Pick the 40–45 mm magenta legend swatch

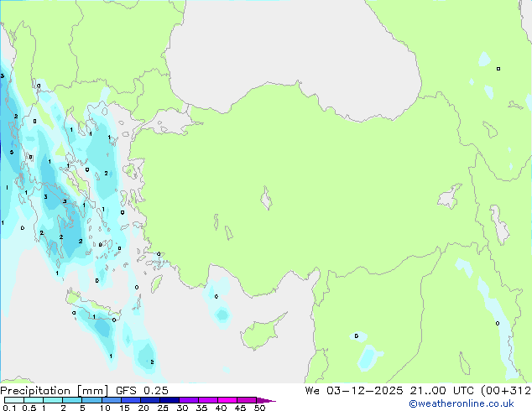point(227,400)
